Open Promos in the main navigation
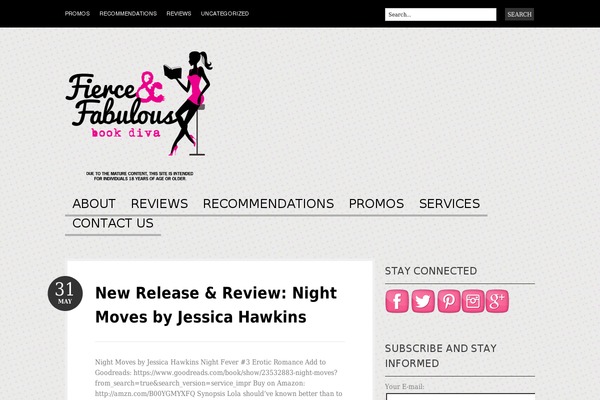This screenshot has width=600, height=400. [x=376, y=204]
